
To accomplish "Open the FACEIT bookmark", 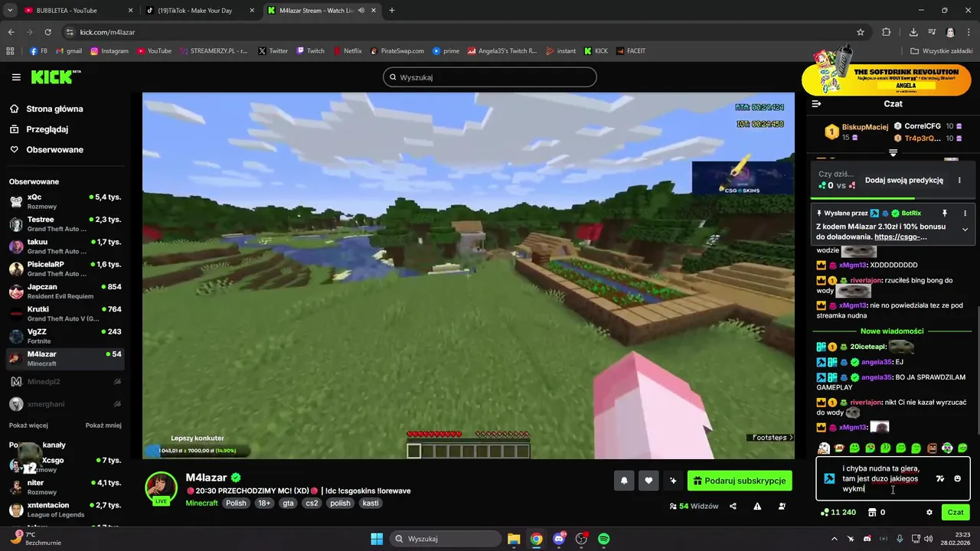I will [x=630, y=51].
